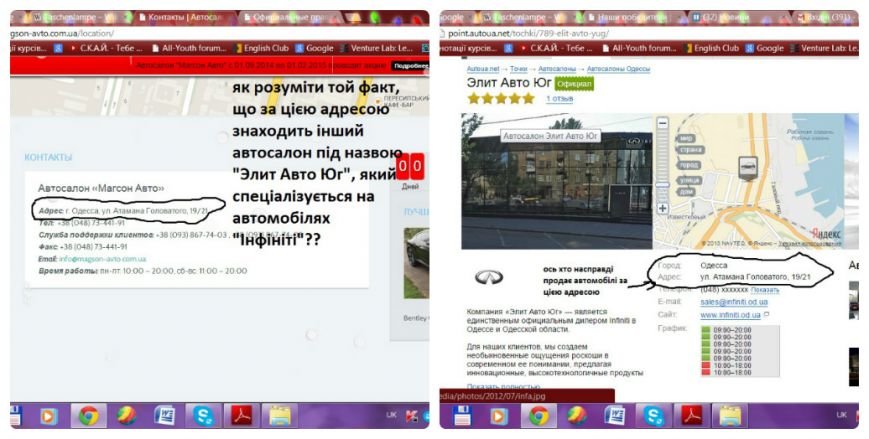Image resolution: width=869 pixels, height=439 pixels.
Task: Click the UK language indicator in right taskbar
Action: coord(842,415)
